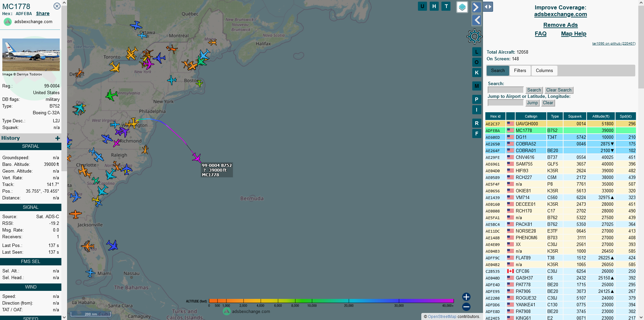Screen dimensions: 644x320
Task: Zoom out with the minus map button
Action: 466,307
